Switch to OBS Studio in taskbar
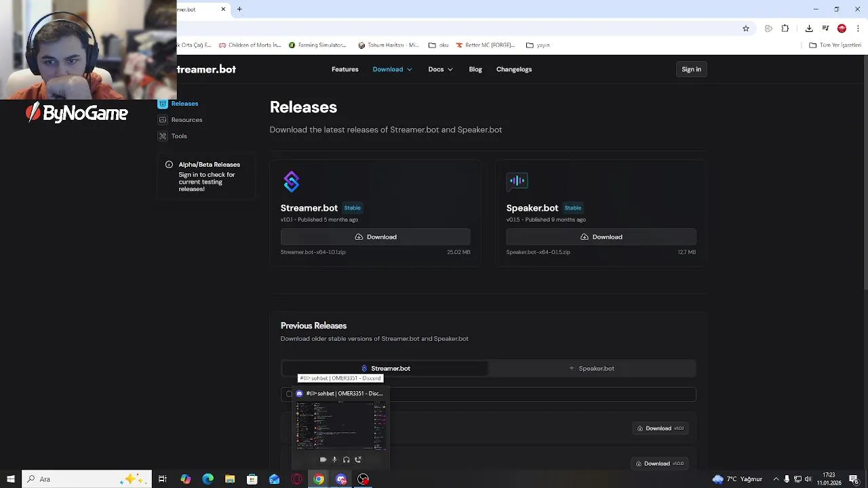 point(363,479)
